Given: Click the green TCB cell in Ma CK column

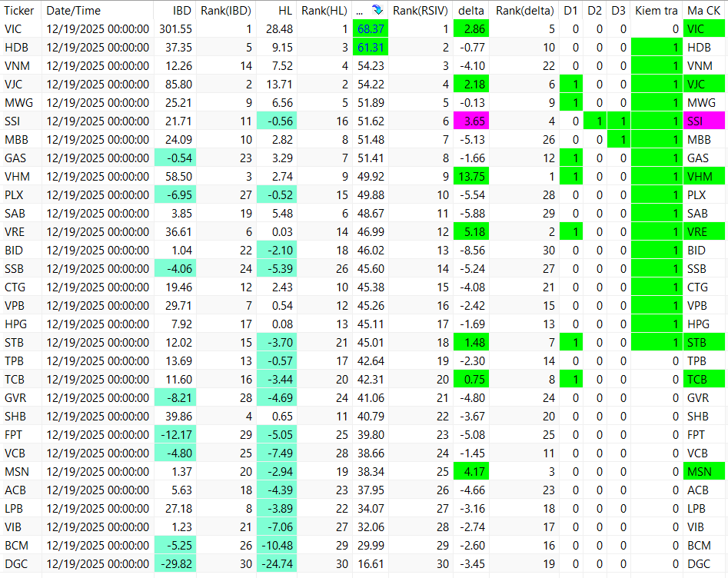Looking at the screenshot, I should [704, 379].
